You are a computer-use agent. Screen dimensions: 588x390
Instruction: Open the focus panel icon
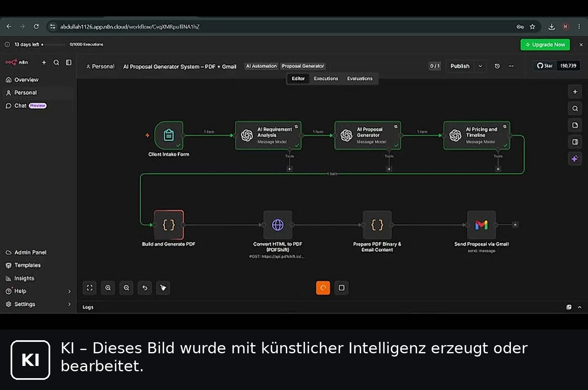575,142
